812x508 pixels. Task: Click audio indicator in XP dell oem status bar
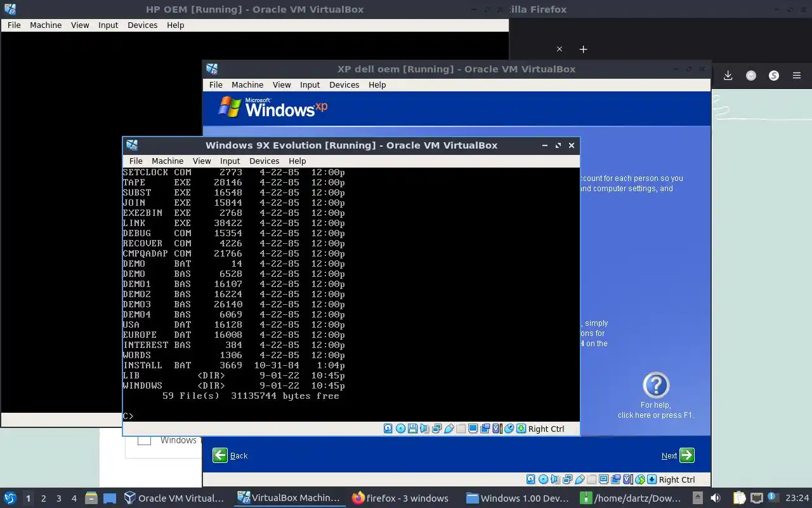point(555,479)
